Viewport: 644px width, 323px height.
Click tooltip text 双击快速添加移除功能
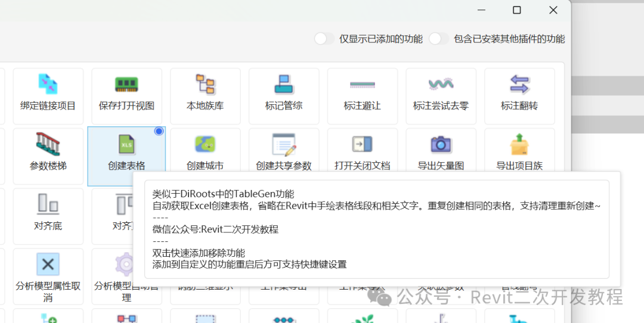pyautogui.click(x=199, y=253)
